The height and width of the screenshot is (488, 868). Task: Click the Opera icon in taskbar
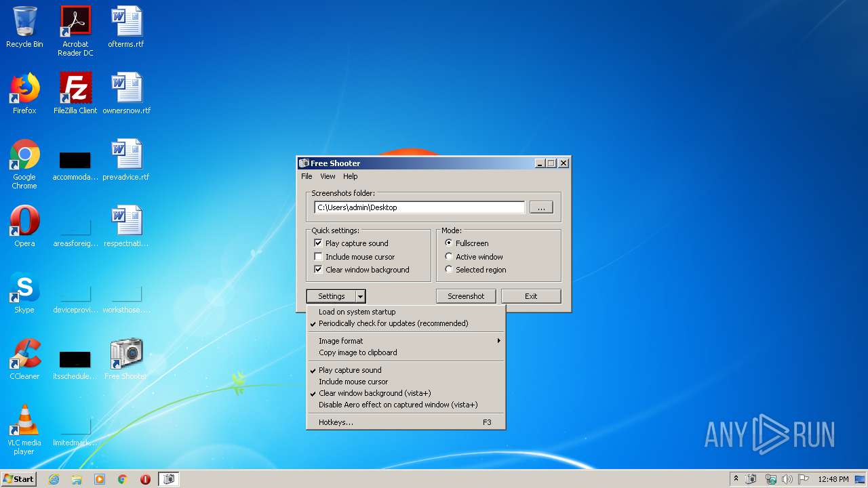(x=145, y=479)
